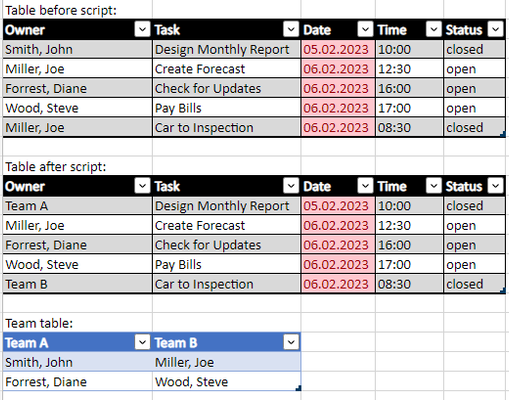This screenshot has width=509, height=400.
Task: Open Date filter dropdown in before-script table
Action: (365, 29)
